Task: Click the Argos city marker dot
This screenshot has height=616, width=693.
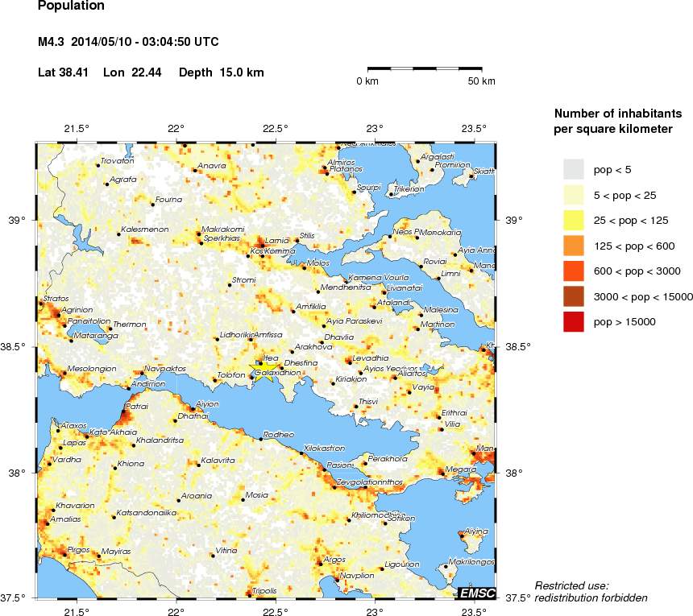Action: [x=321, y=564]
